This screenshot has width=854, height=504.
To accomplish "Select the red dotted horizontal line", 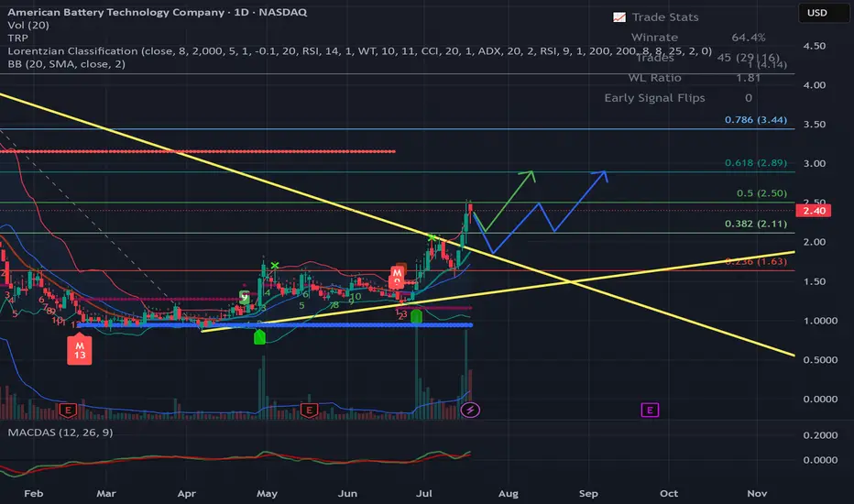I will (x=197, y=151).
